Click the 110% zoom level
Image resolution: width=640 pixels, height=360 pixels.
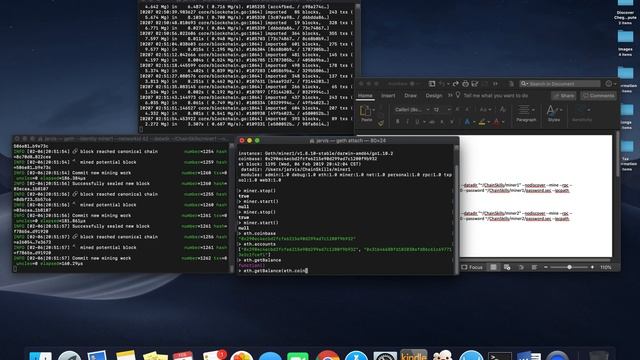coord(606,267)
